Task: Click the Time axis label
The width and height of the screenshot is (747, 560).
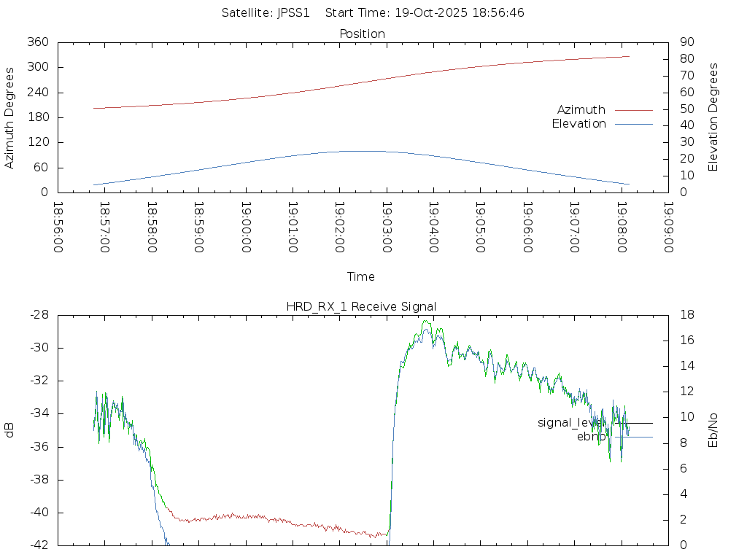Action: coord(361,277)
